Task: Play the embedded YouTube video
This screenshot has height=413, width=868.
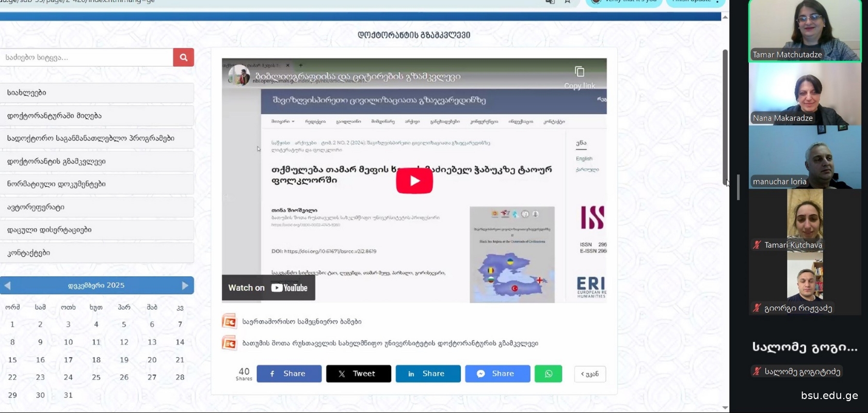Action: 414,181
